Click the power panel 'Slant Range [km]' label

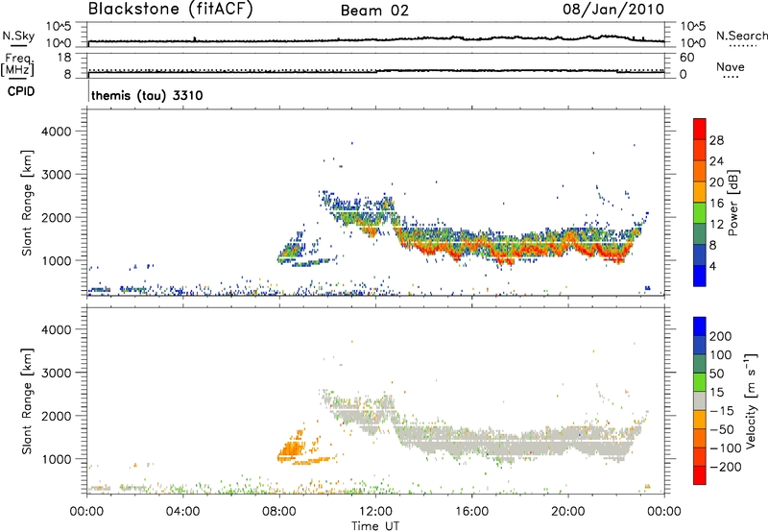27,203
